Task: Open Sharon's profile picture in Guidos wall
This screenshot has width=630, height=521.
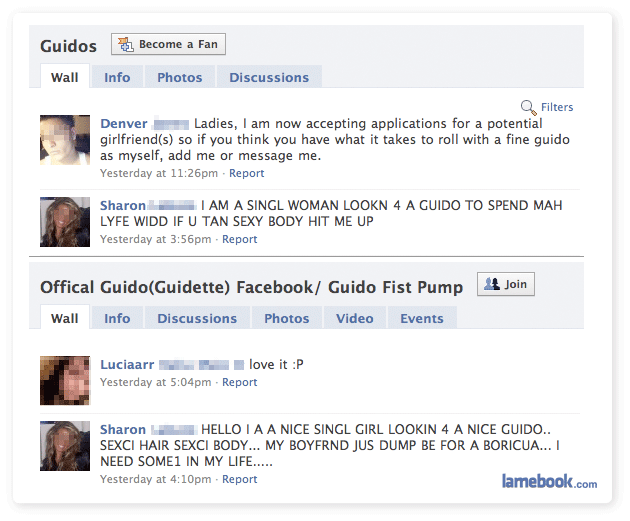Action: 65,222
